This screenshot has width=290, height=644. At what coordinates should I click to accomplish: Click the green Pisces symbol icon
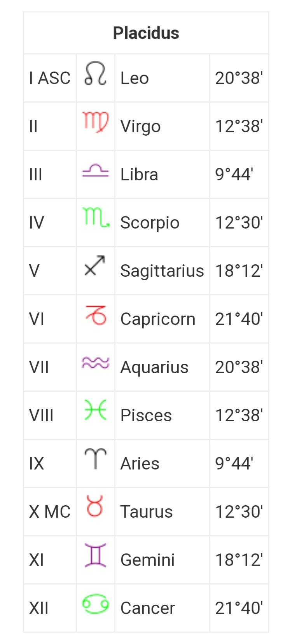coord(95,410)
